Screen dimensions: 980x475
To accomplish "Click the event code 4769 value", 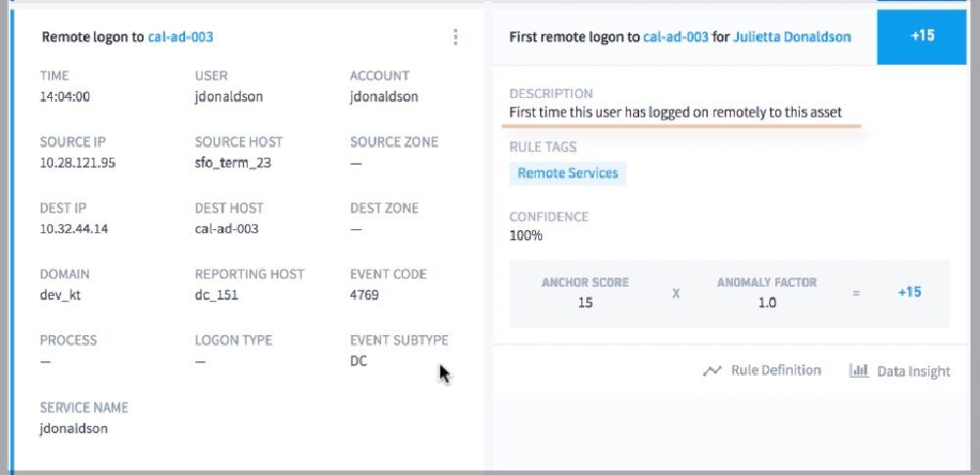I will (x=365, y=295).
